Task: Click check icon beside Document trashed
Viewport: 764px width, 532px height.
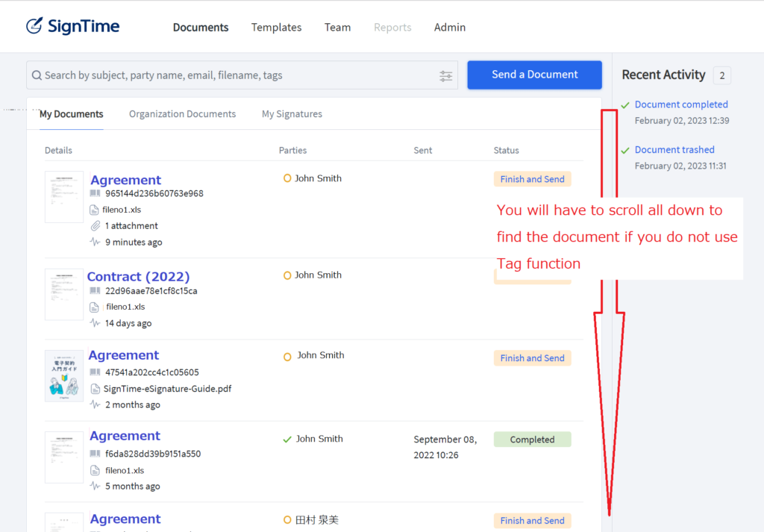Action: click(625, 150)
